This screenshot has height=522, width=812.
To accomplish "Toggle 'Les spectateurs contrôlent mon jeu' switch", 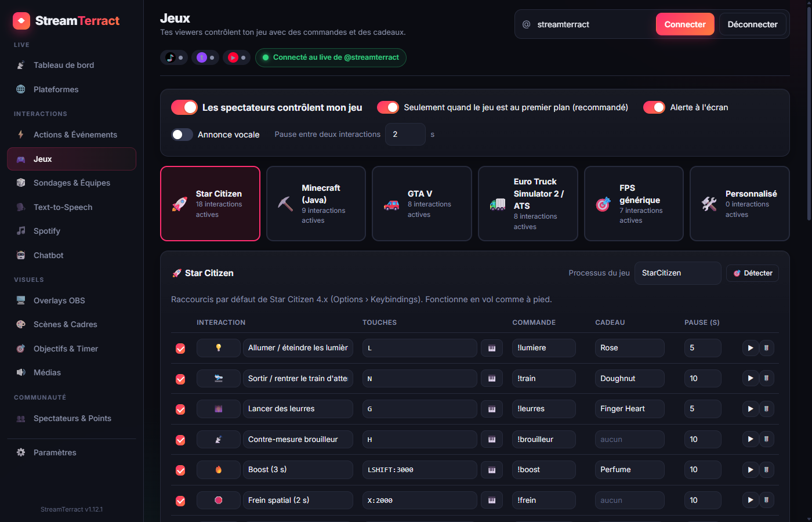I will point(184,107).
